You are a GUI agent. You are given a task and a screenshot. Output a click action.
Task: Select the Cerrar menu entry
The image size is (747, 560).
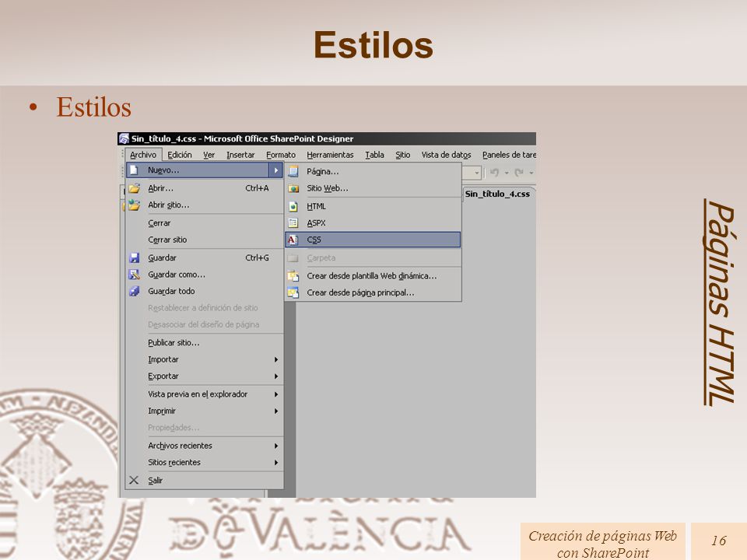pyautogui.click(x=205, y=223)
